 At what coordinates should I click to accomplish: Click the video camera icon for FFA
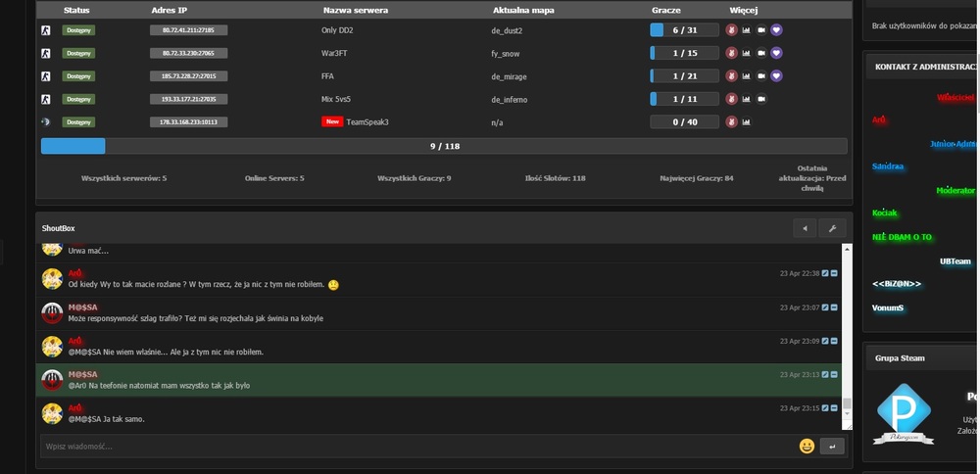tap(761, 76)
